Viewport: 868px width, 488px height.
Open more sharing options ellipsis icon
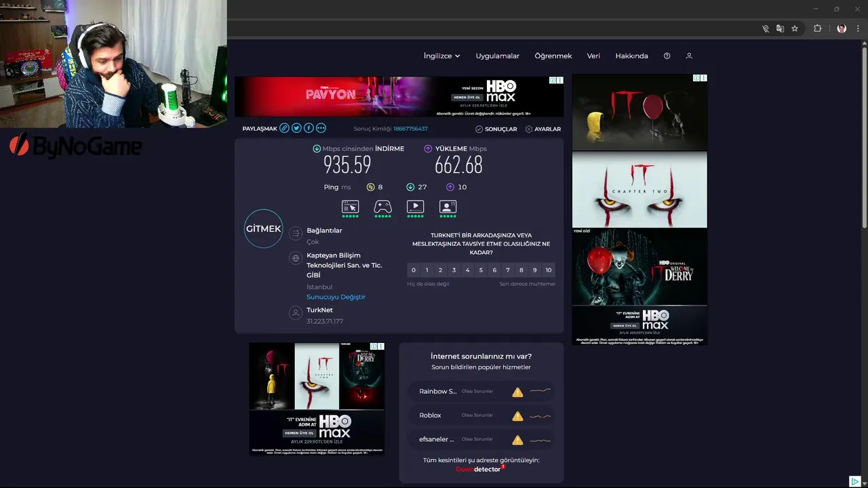[321, 128]
